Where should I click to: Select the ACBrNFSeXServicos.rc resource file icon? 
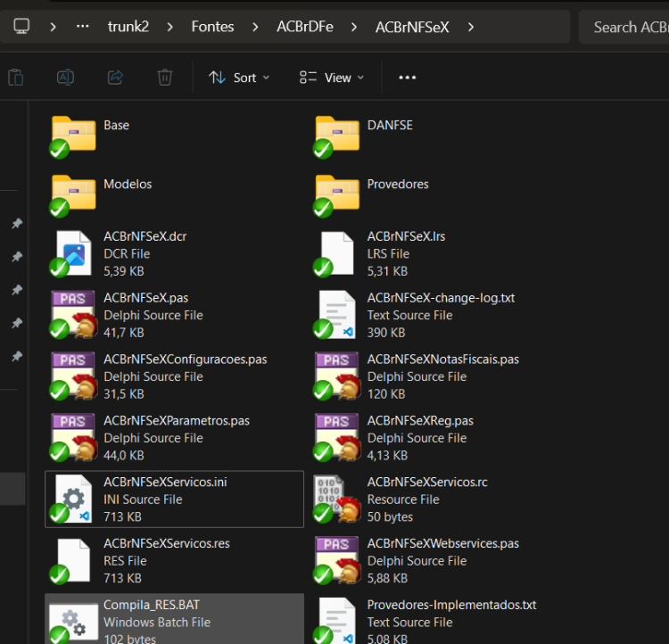pyautogui.click(x=336, y=499)
